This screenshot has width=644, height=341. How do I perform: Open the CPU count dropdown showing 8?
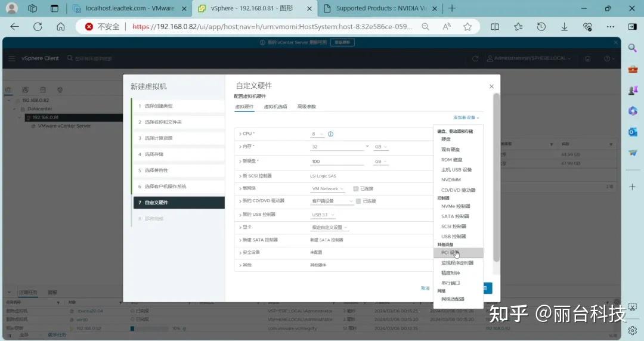[x=317, y=134]
